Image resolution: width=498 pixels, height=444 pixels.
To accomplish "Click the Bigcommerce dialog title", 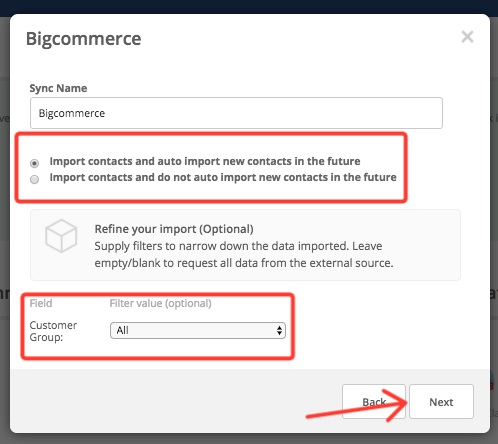I will click(x=84, y=39).
